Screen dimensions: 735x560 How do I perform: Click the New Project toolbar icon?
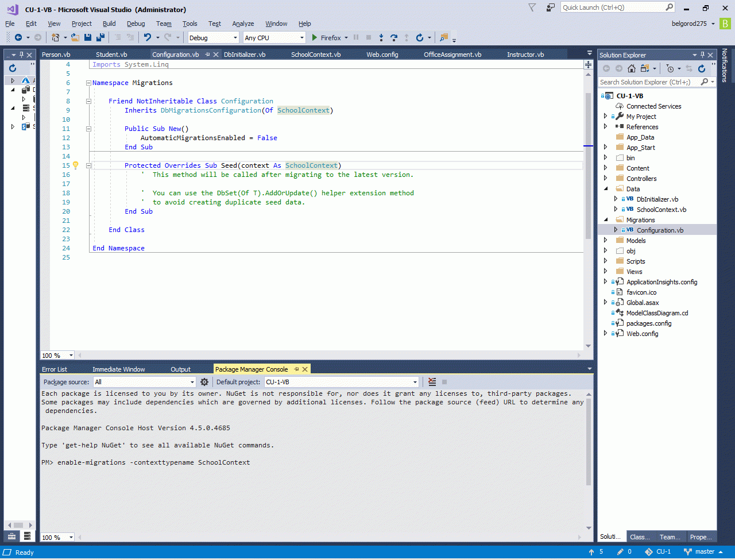click(56, 37)
